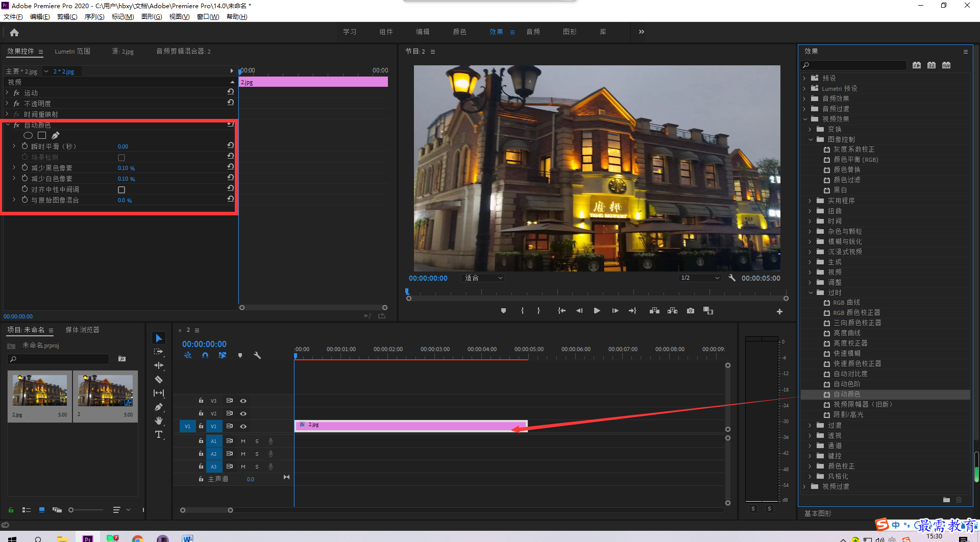Select 2.jpg thumbnail in Project panel
The width and height of the screenshot is (980, 542).
coord(40,390)
